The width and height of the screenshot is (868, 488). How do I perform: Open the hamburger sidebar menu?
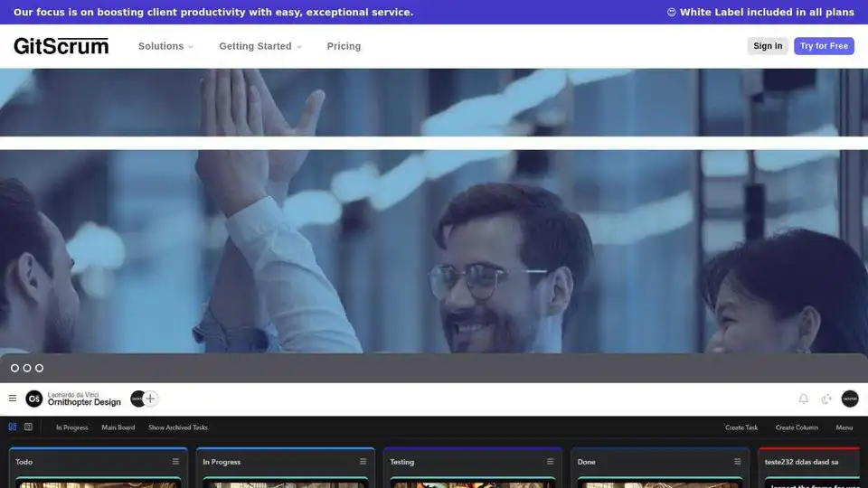pyautogui.click(x=12, y=399)
